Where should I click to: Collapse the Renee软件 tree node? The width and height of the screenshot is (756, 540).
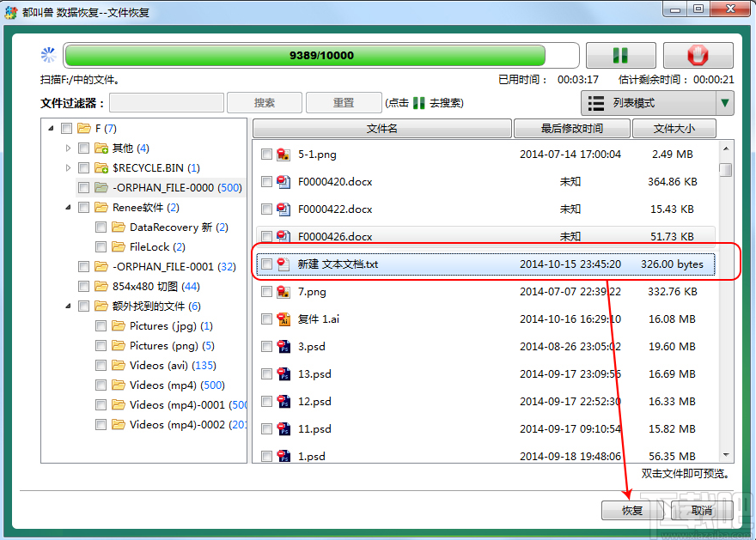[68, 207]
